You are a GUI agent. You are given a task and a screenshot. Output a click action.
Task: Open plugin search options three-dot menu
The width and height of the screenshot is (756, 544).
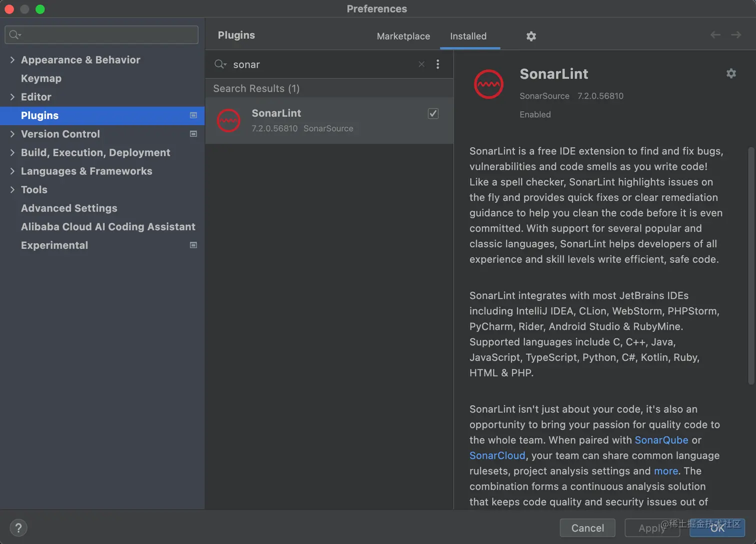pos(437,64)
